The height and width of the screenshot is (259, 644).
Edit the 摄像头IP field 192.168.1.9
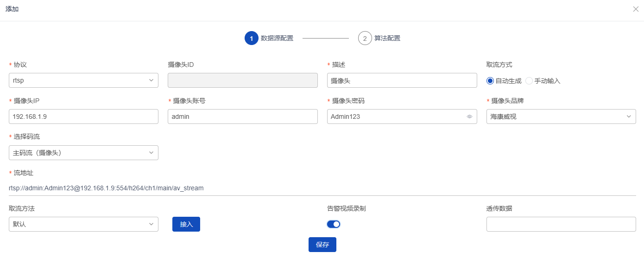(83, 117)
